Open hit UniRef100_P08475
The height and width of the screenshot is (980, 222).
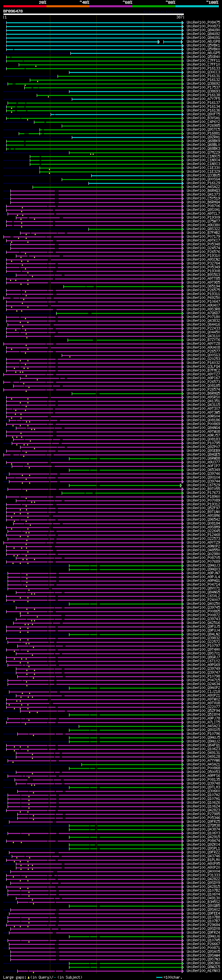coord(203,23)
